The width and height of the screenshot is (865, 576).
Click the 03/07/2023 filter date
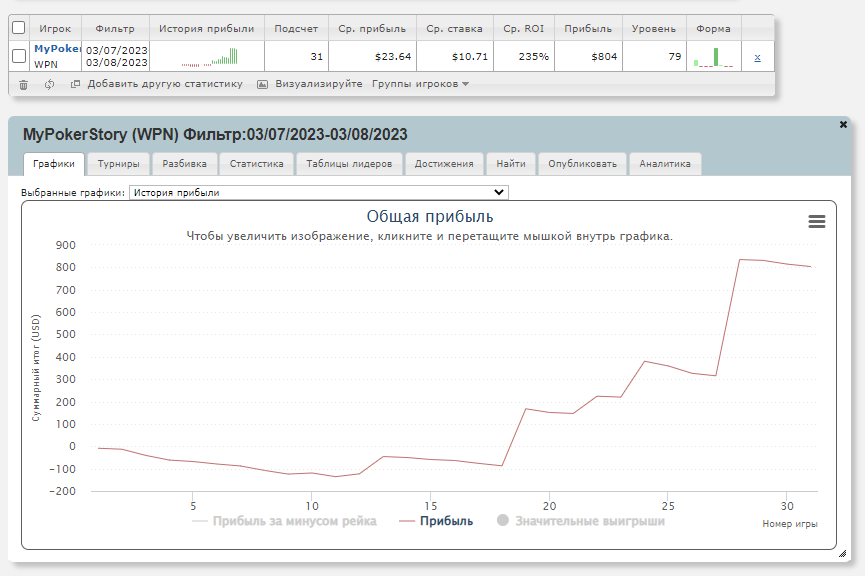116,50
